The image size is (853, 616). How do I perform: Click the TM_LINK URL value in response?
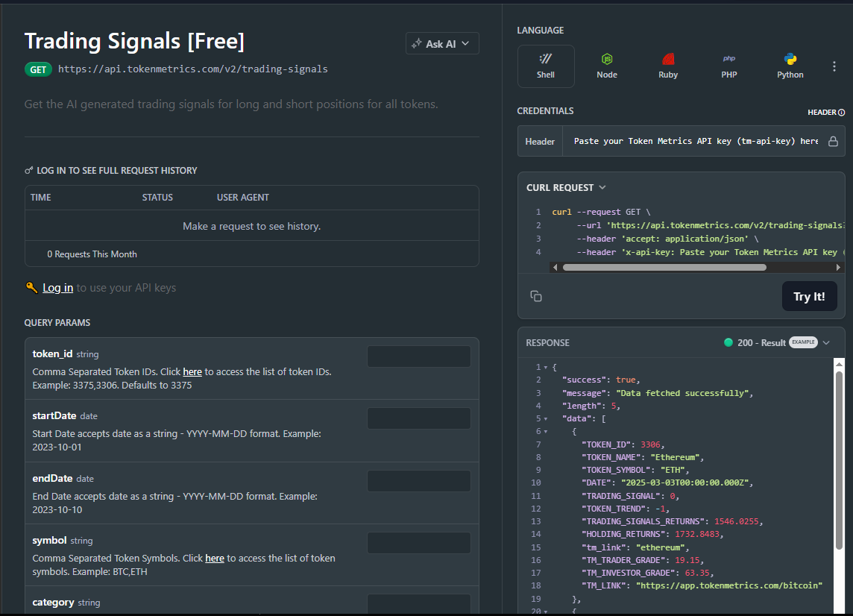click(x=729, y=585)
